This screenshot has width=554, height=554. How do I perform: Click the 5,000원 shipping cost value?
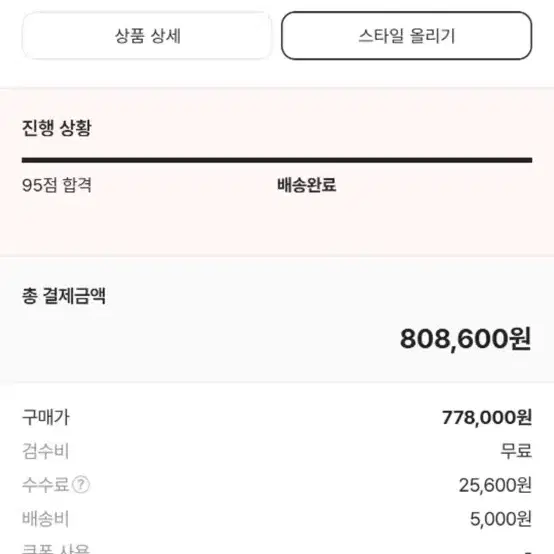tap(501, 519)
